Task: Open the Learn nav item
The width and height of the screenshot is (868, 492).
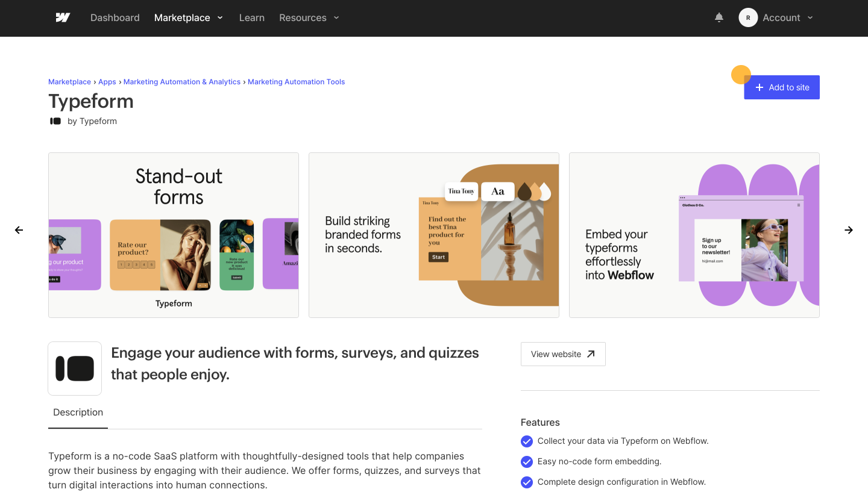Action: pyautogui.click(x=252, y=17)
